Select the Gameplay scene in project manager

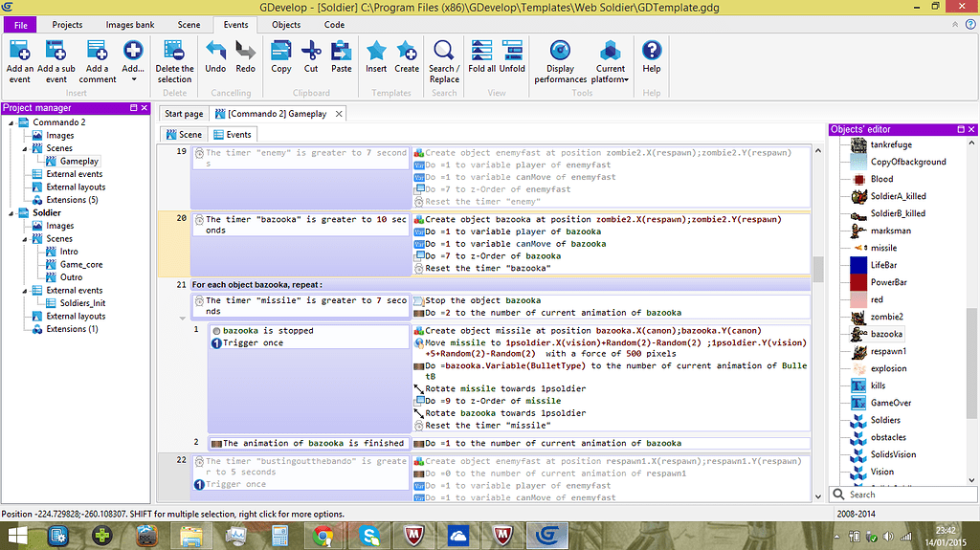[78, 161]
